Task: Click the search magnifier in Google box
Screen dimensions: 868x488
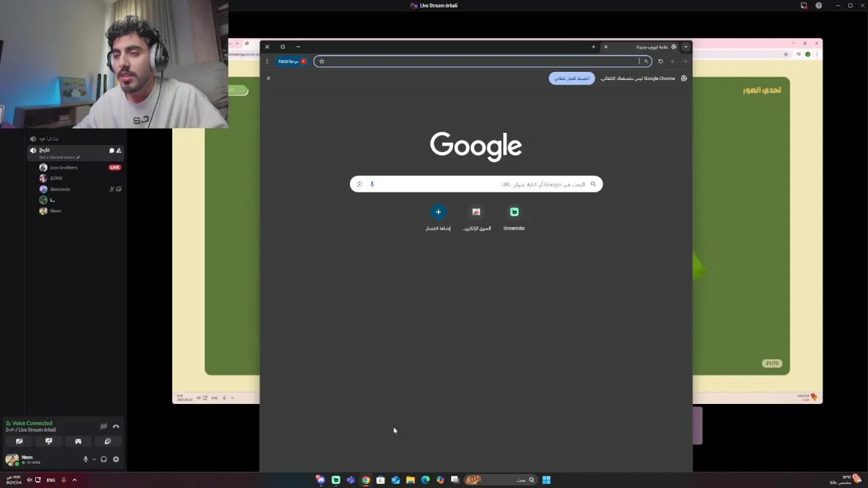Action: (x=593, y=184)
